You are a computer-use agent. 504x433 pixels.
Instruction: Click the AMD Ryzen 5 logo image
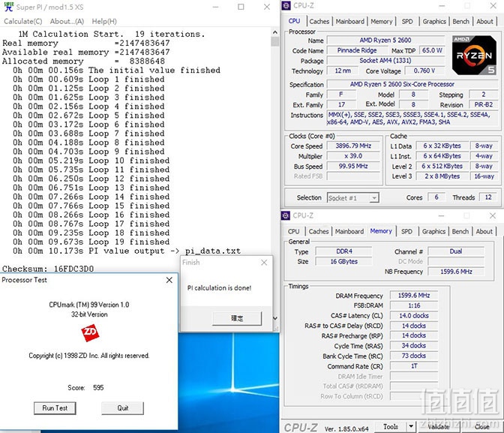pos(474,56)
